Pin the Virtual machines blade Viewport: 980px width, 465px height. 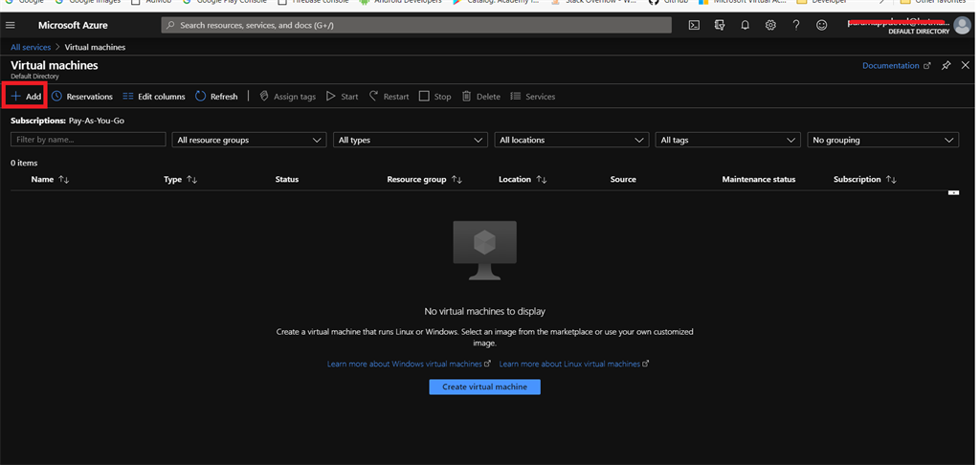[x=947, y=65]
